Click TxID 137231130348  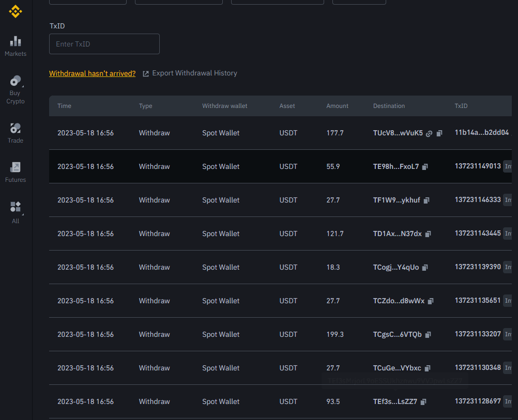coord(478,368)
